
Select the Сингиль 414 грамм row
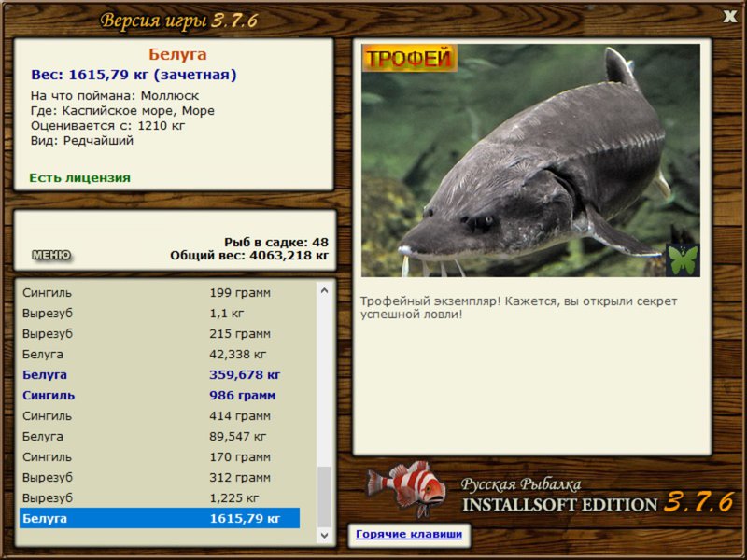coord(160,415)
